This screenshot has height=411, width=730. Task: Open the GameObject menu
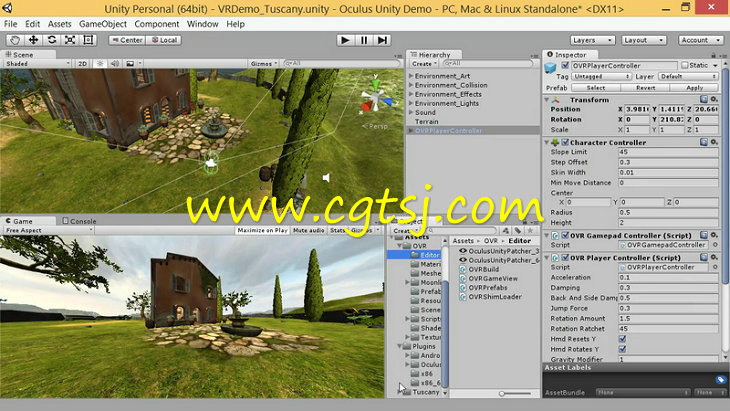tap(103, 24)
